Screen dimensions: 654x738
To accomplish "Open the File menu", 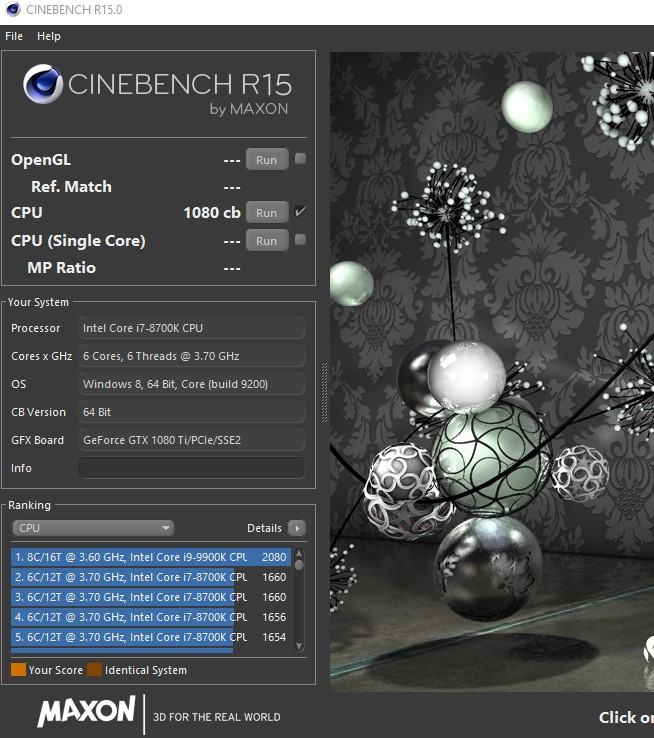I will 14,36.
